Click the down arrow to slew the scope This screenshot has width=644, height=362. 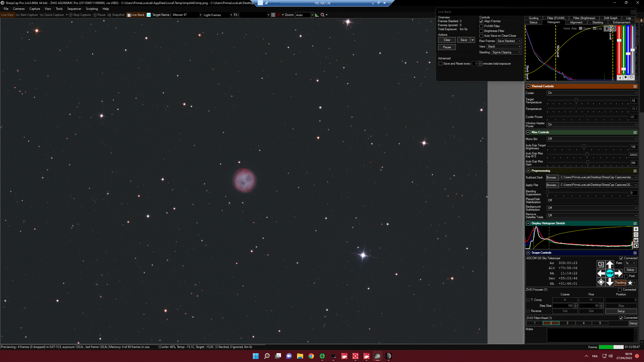pyautogui.click(x=610, y=282)
